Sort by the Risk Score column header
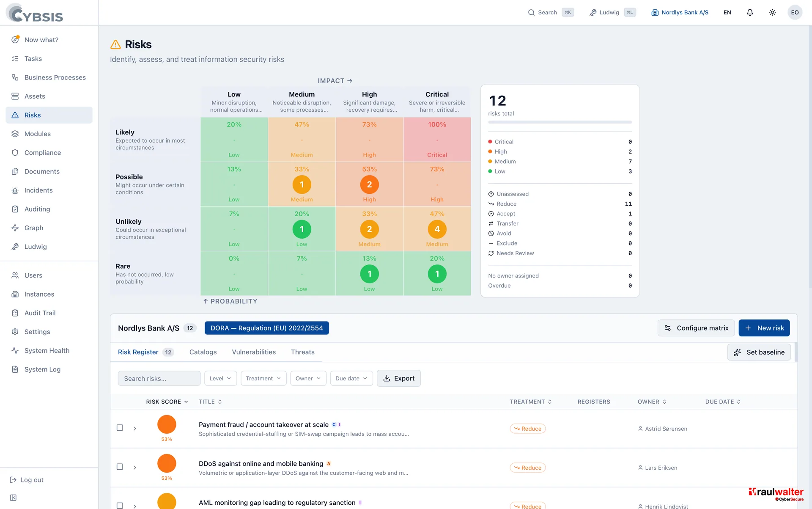The image size is (812, 509). tap(167, 402)
